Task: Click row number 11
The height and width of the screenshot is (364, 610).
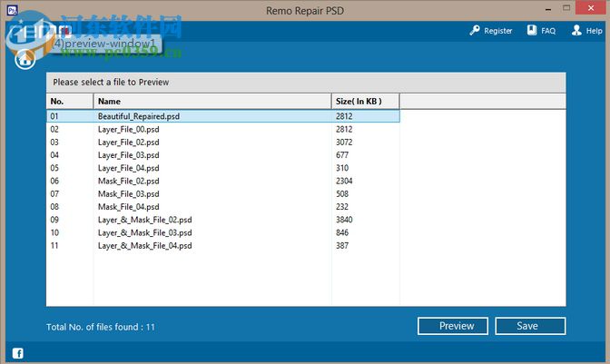Action: click(x=54, y=245)
